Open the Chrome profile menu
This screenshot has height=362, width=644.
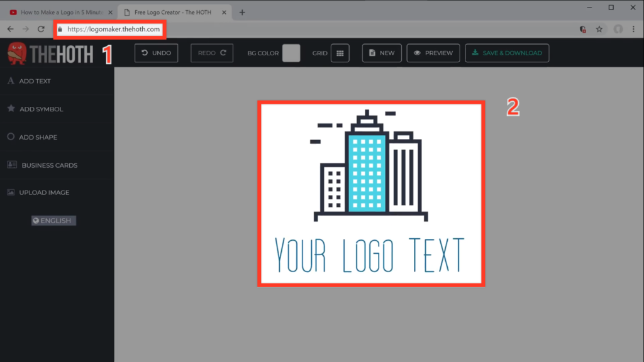(x=618, y=28)
